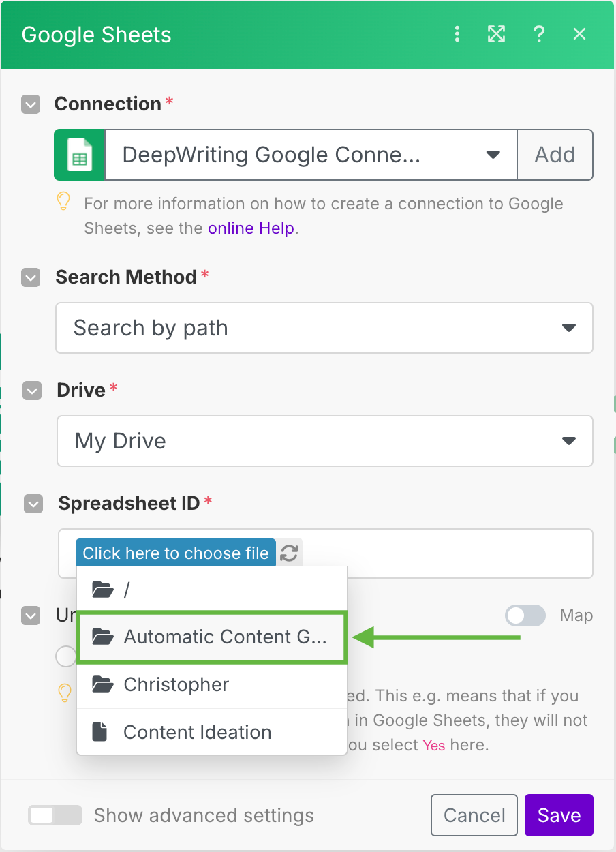Screen dimensions: 616x852
Task: Collapse the Search Method field toggle
Action: 31,277
